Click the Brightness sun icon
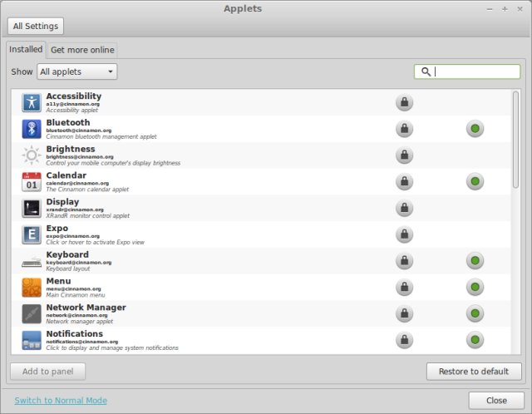This screenshot has height=414, width=532. [x=32, y=155]
